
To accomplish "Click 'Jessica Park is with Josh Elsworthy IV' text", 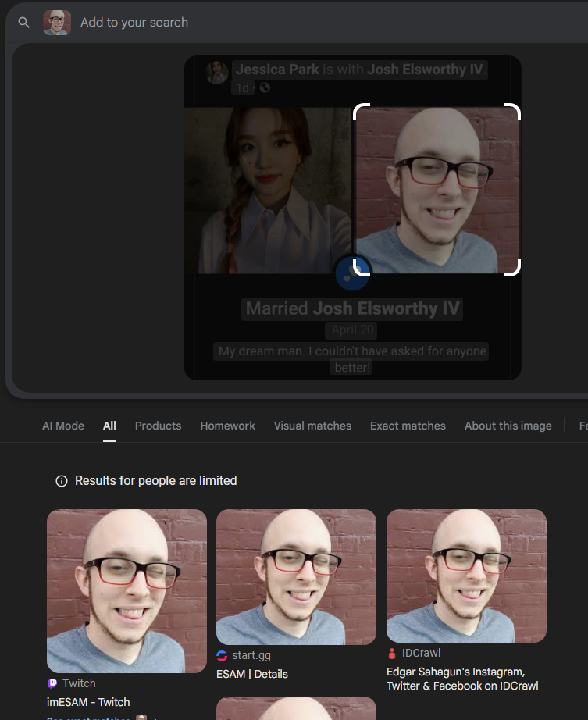I will coord(359,70).
